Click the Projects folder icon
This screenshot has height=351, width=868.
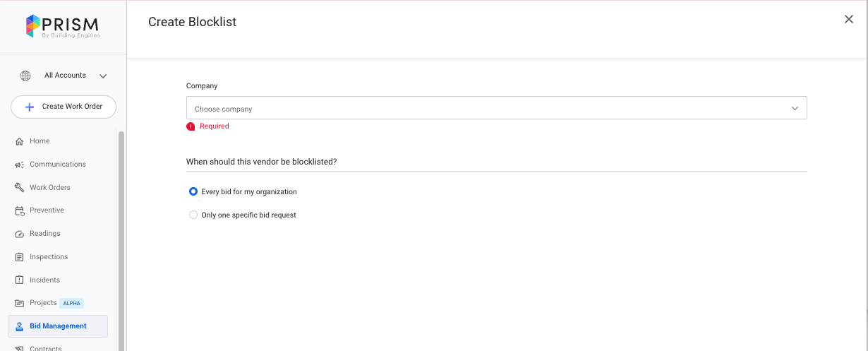20,303
